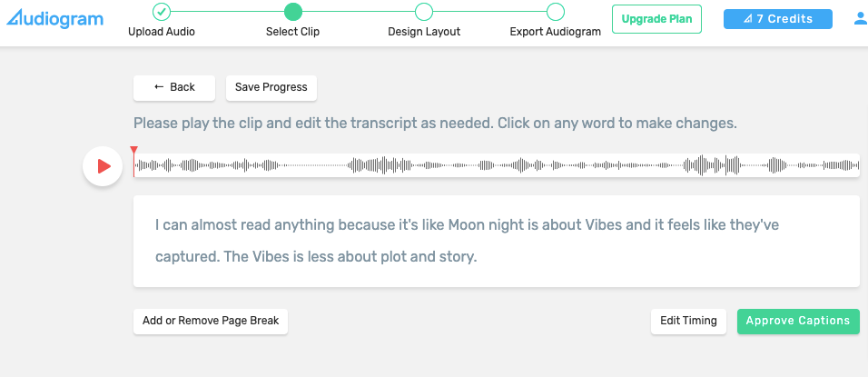Edit the word "Moon" in the transcript

coord(465,225)
